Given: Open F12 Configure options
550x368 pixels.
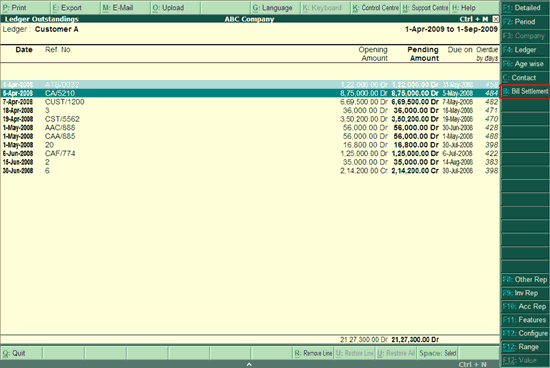Looking at the screenshot, I should (525, 333).
